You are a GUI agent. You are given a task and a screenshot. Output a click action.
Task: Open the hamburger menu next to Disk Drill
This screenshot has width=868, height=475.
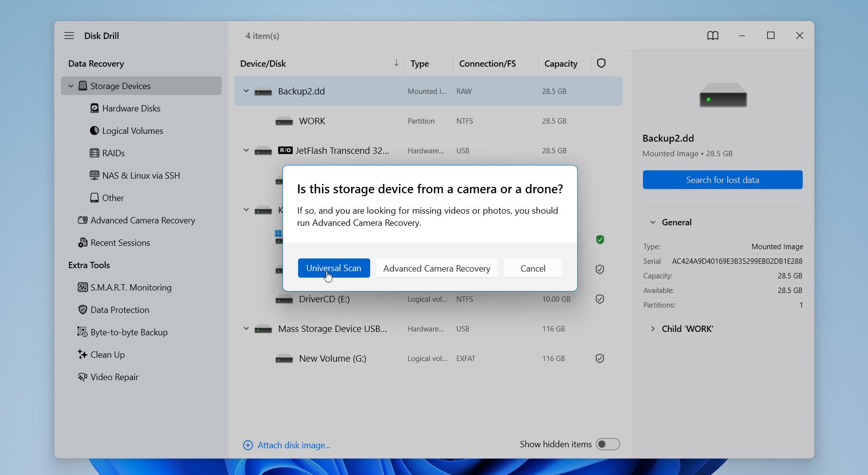[x=69, y=36]
